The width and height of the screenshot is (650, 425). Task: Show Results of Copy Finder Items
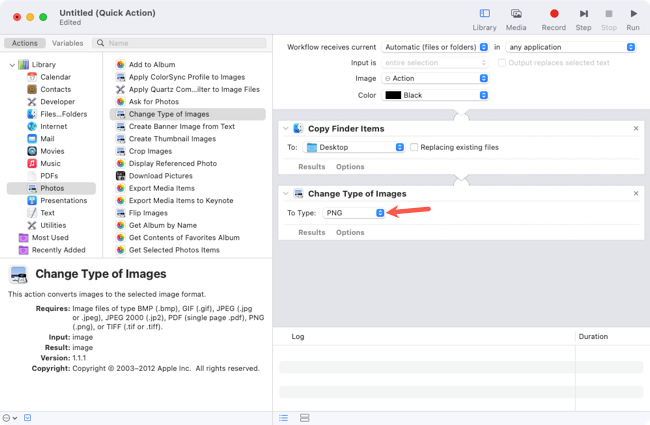point(312,167)
